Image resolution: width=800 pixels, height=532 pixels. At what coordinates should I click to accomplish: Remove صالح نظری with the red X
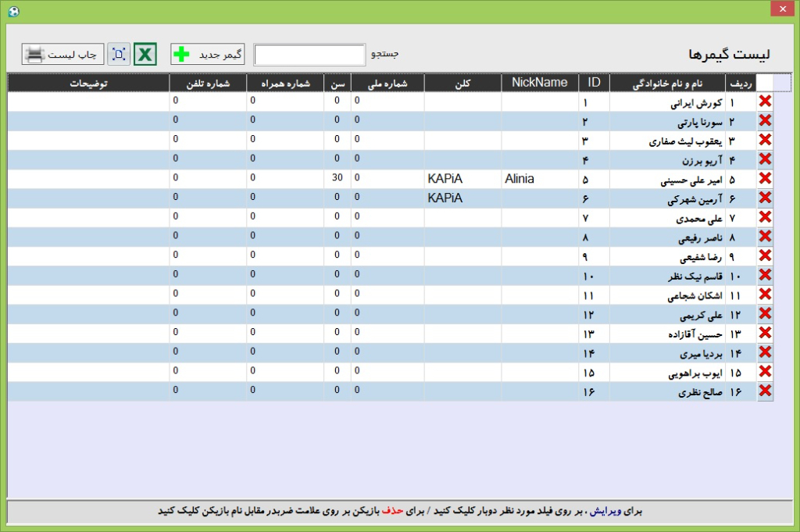pos(765,391)
